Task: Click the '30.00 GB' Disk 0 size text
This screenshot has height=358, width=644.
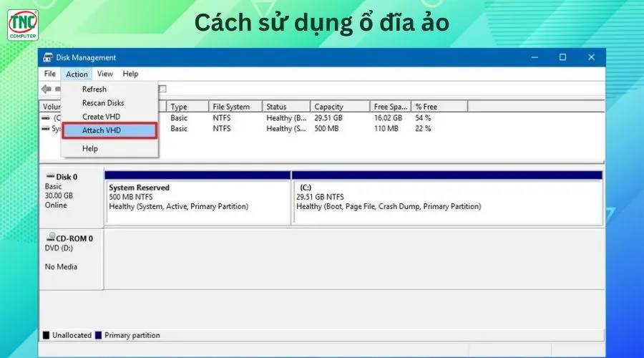Action: [59, 195]
